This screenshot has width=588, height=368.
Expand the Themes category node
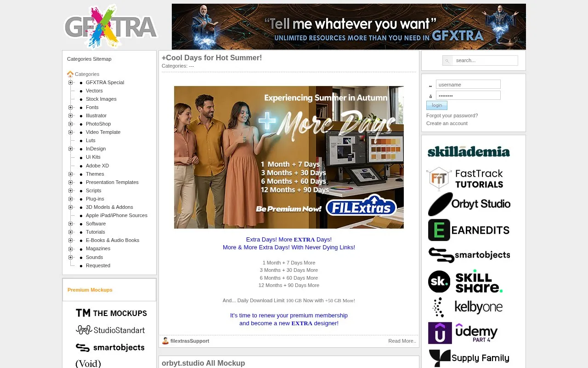(x=71, y=174)
